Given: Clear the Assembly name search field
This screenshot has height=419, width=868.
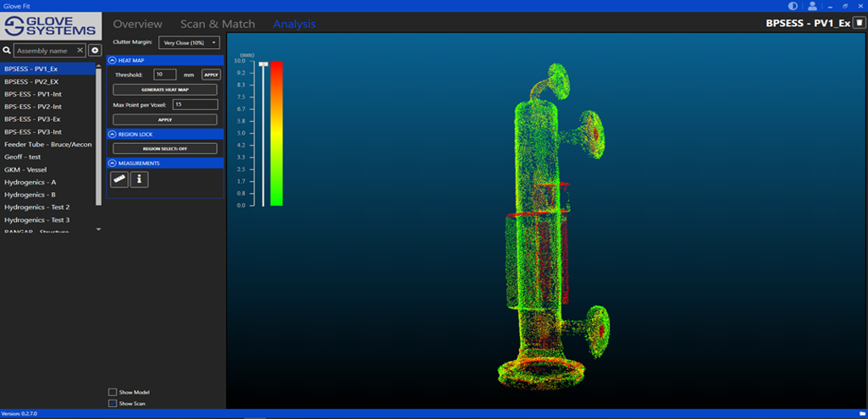Looking at the screenshot, I should (x=80, y=51).
